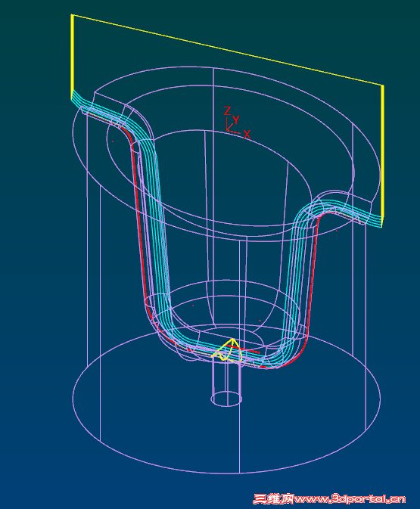
Task: Click the red Z axis label
Action: 227,111
